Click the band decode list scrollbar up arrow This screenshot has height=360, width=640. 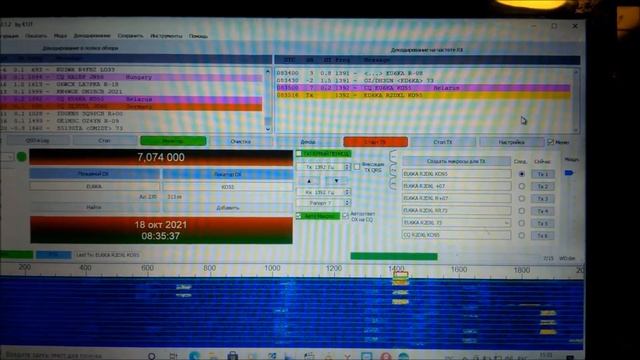[268, 71]
